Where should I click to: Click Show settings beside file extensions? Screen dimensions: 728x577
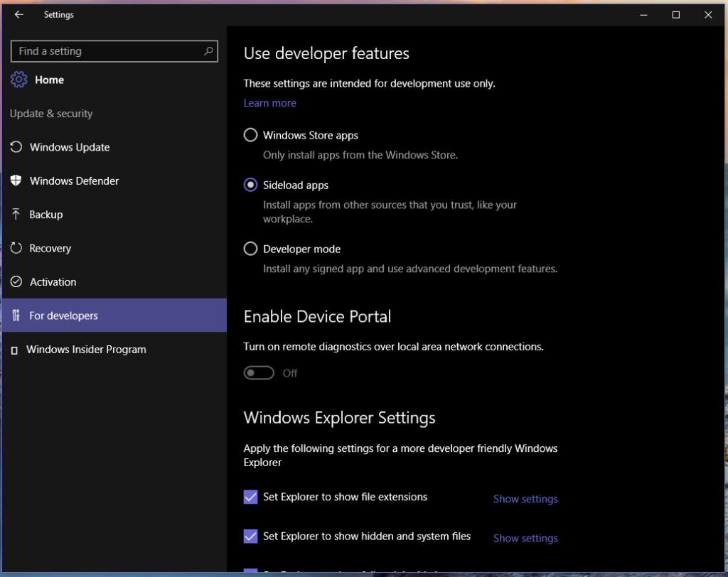tap(525, 499)
